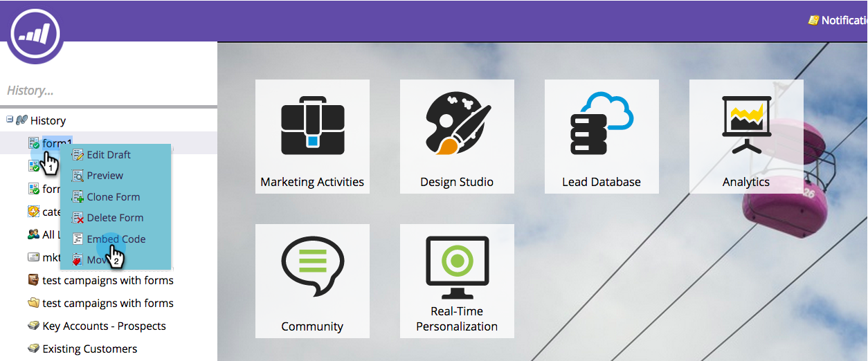Select the History root item
This screenshot has width=868, height=361.
[x=48, y=120]
